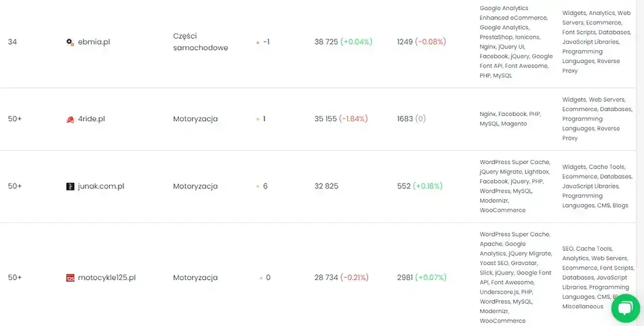Screen dimensions: 644x326
Task: Open the green chat widget bubble
Action: pos(624,308)
